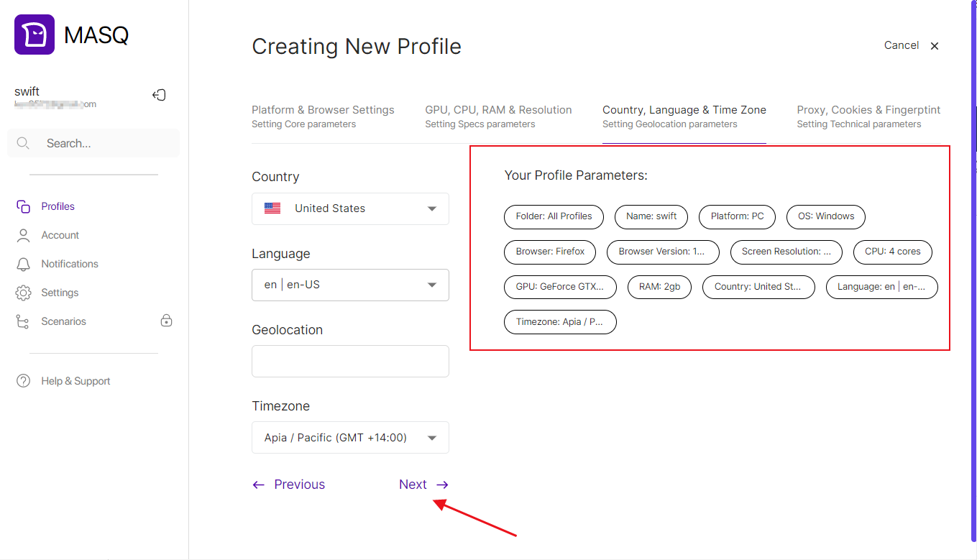977x560 pixels.
Task: Open the Timezone dropdown
Action: click(431, 438)
